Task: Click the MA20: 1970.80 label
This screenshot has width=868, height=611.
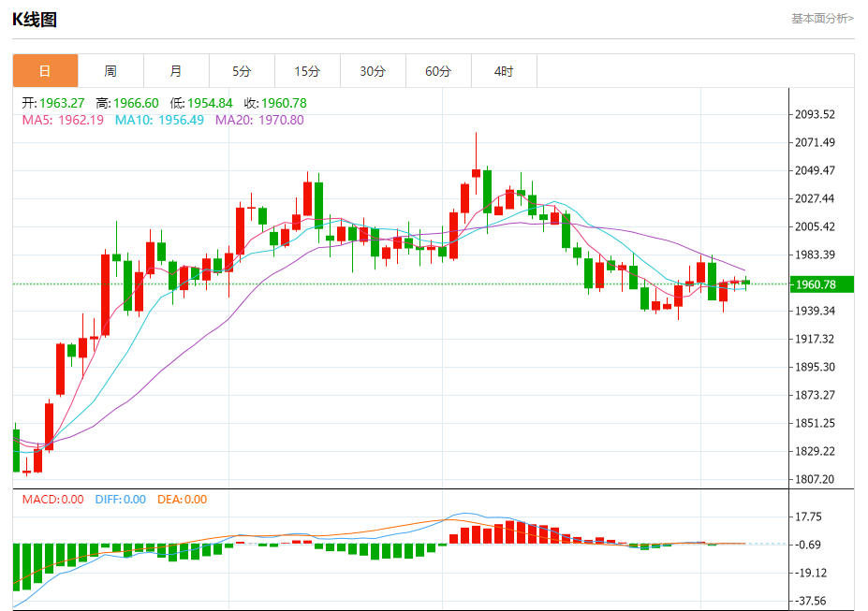Action: (259, 120)
